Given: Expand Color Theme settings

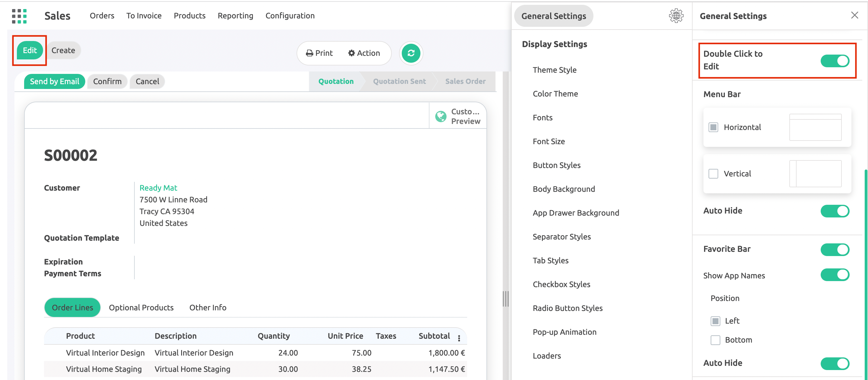Looking at the screenshot, I should (x=555, y=94).
